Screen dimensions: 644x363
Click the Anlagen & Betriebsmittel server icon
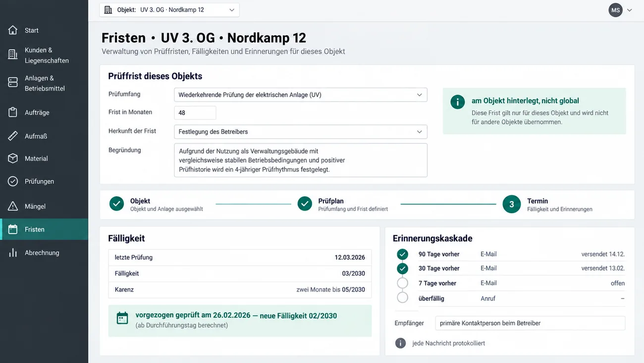click(13, 83)
